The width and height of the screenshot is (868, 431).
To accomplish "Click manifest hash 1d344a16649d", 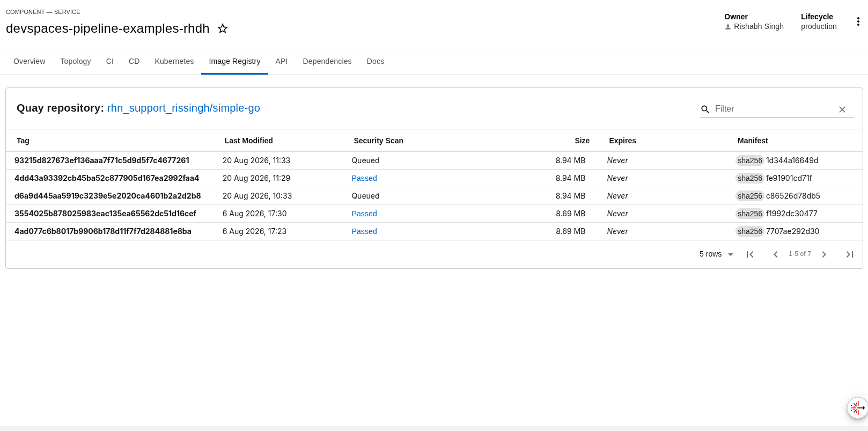I will pyautogui.click(x=792, y=160).
